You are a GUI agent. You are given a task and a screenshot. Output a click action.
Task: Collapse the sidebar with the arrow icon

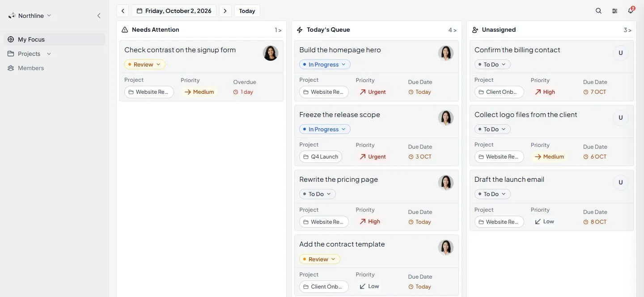(x=99, y=16)
